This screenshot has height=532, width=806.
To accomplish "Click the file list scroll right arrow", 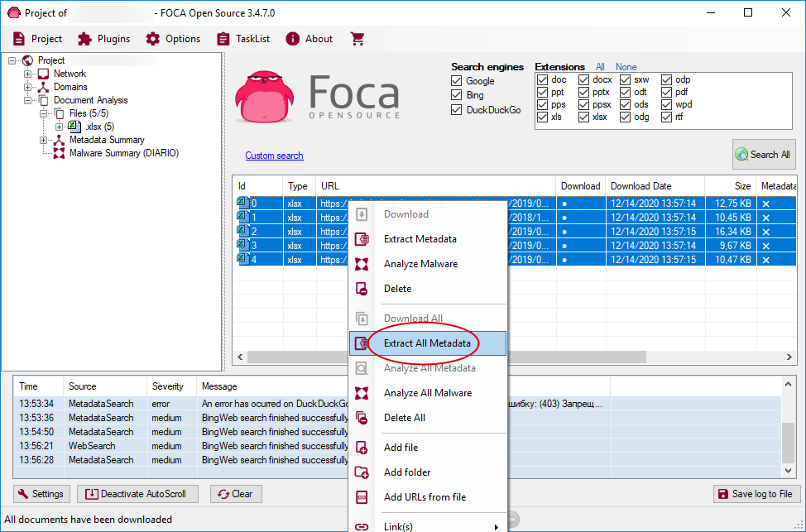I will tap(789, 357).
